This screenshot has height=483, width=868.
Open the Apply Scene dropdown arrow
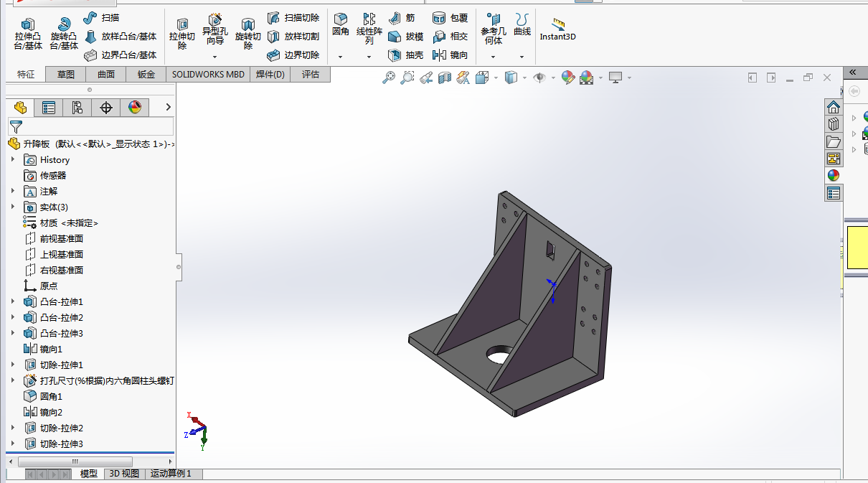[601, 78]
